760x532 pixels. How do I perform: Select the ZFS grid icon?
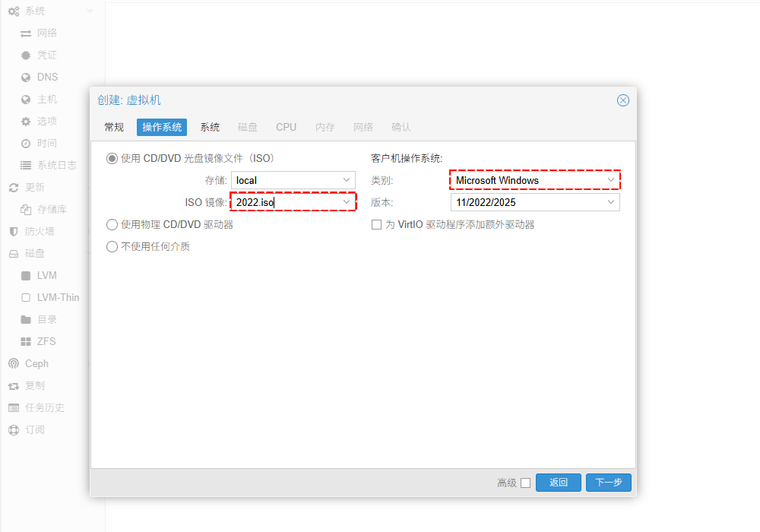(26, 342)
